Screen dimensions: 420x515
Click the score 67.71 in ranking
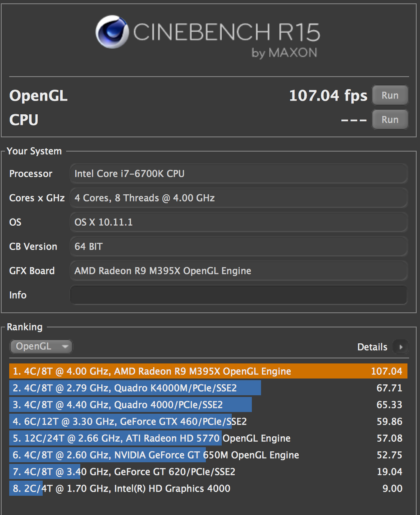point(389,388)
